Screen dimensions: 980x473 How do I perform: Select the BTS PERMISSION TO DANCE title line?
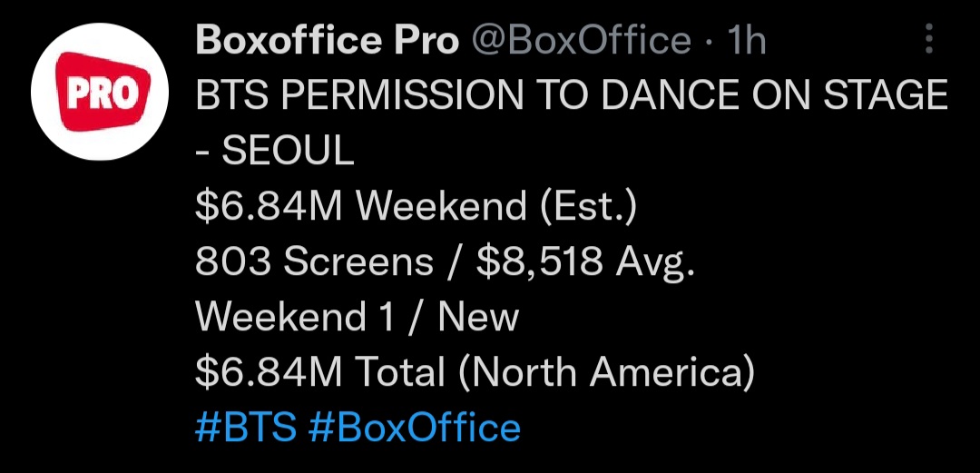572,96
